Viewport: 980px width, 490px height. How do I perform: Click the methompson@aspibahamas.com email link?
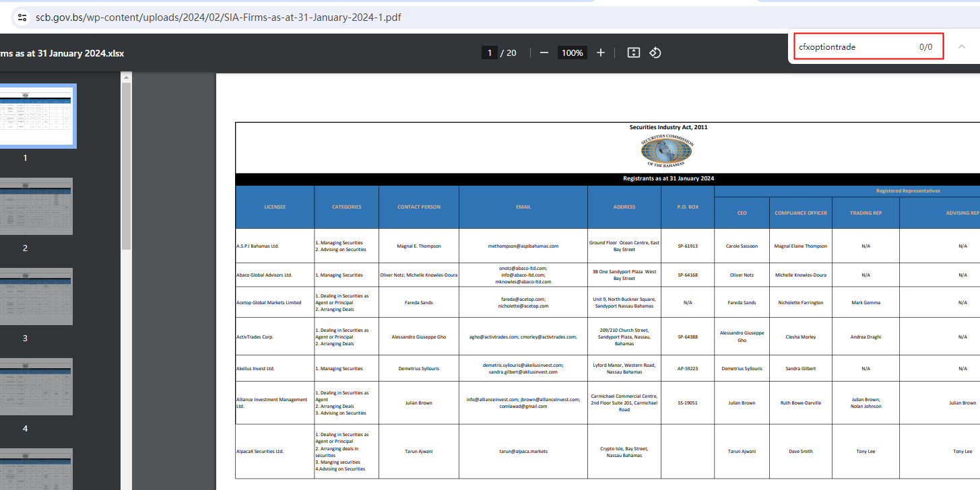(523, 246)
